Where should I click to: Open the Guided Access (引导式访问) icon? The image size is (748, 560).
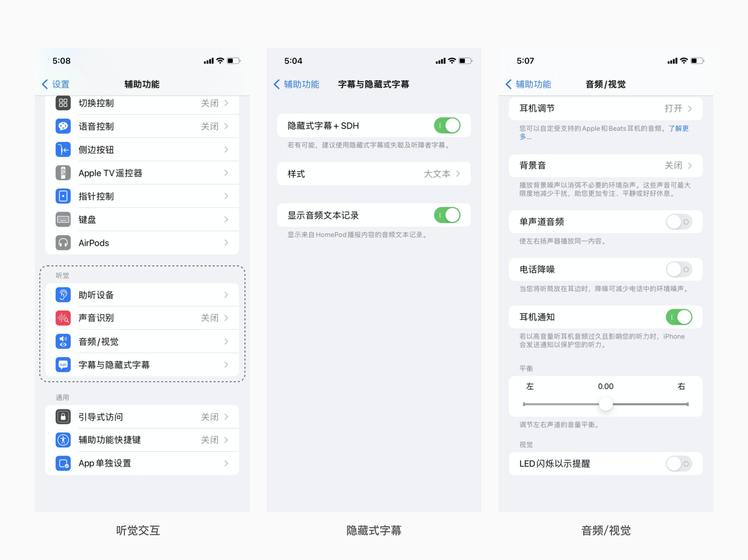click(x=63, y=416)
